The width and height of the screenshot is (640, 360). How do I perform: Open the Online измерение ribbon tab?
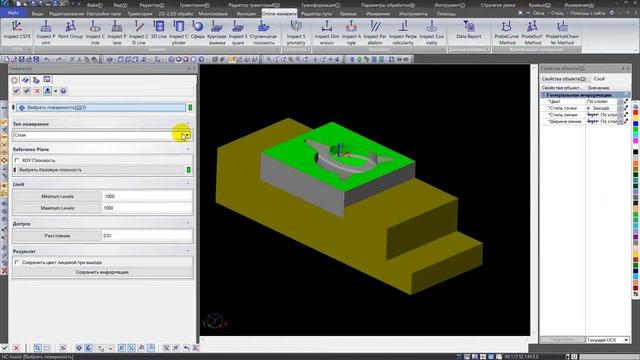(279, 13)
